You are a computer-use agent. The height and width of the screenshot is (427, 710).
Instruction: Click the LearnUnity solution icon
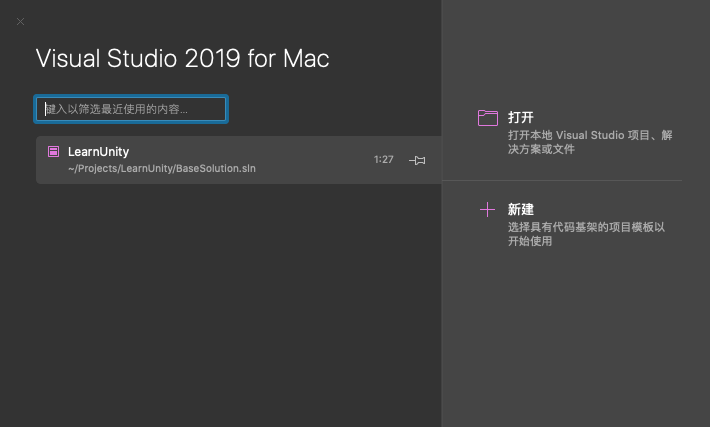[53, 151]
